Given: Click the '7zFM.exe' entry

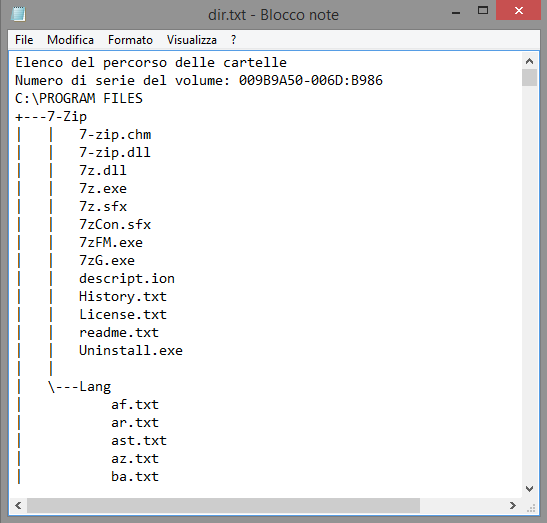Looking at the screenshot, I should [111, 242].
